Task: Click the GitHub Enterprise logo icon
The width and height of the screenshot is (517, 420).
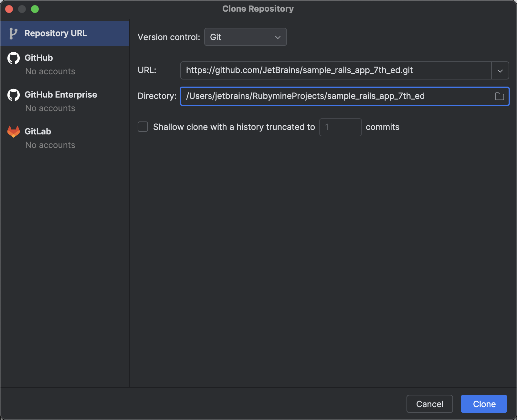Action: point(14,95)
